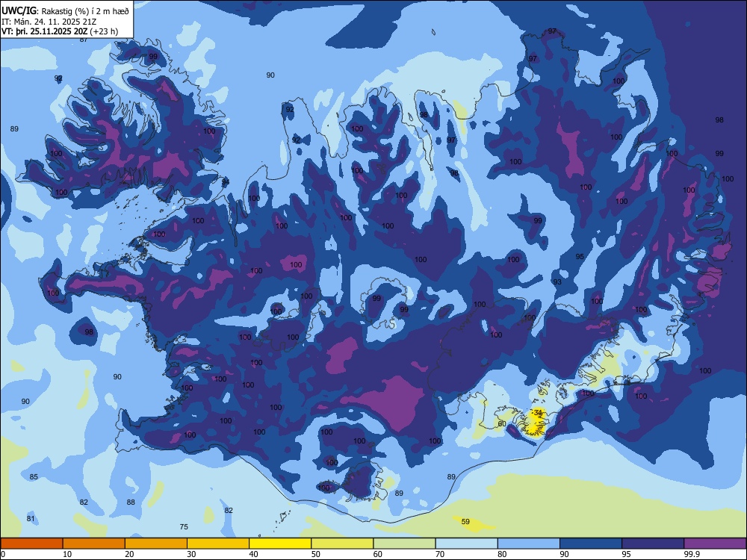747x560 pixels.
Task: Select the '99.9' tick label on the color scale
Action: coord(692,554)
